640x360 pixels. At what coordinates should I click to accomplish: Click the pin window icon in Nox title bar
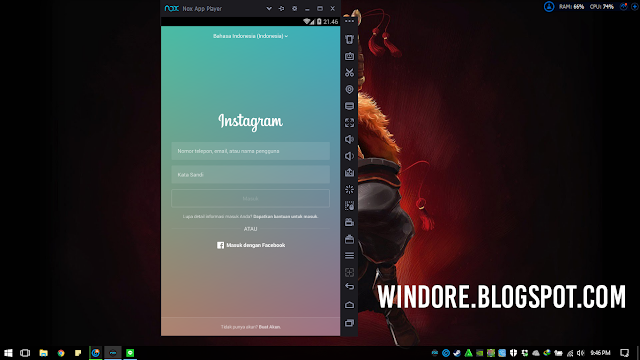click(x=281, y=9)
